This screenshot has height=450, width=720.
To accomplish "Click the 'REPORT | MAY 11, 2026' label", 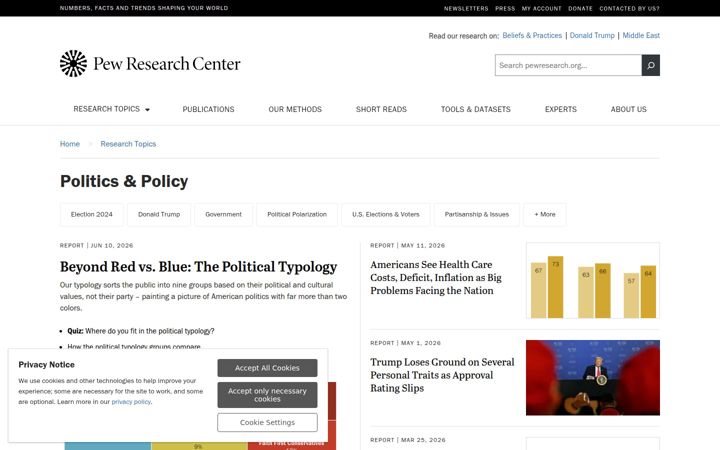I will 407,246.
